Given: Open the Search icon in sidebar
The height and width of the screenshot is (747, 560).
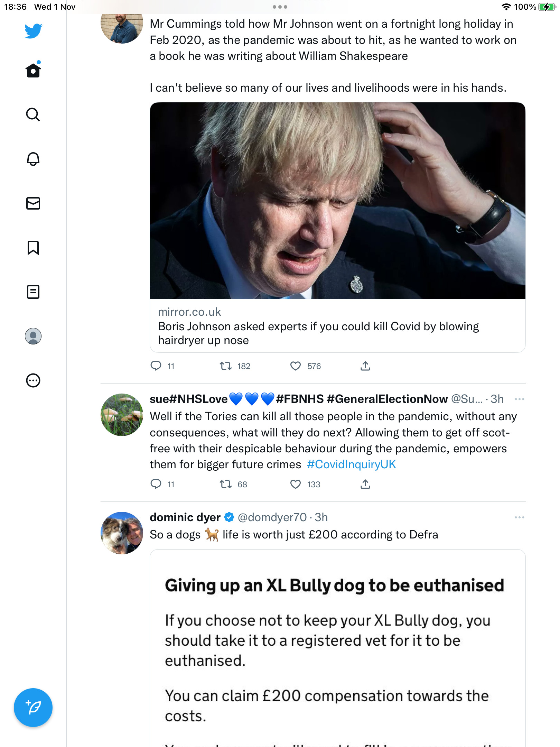Looking at the screenshot, I should [x=33, y=114].
